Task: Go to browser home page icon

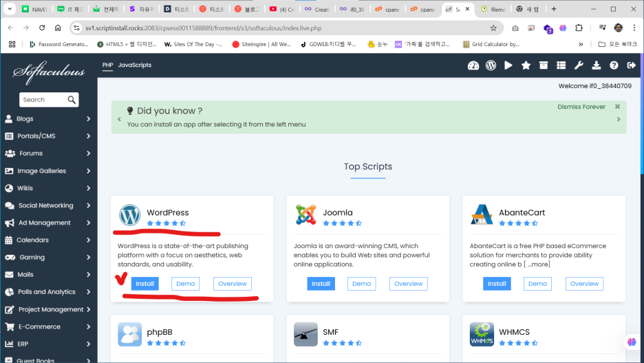Action: 58,28
